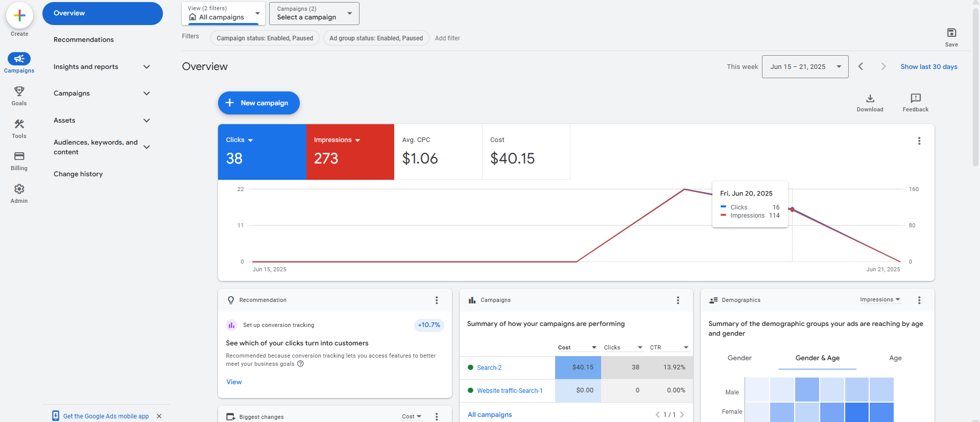Dismiss the Google Ads mobile app banner
This screenshot has width=980, height=422.
(x=159, y=416)
